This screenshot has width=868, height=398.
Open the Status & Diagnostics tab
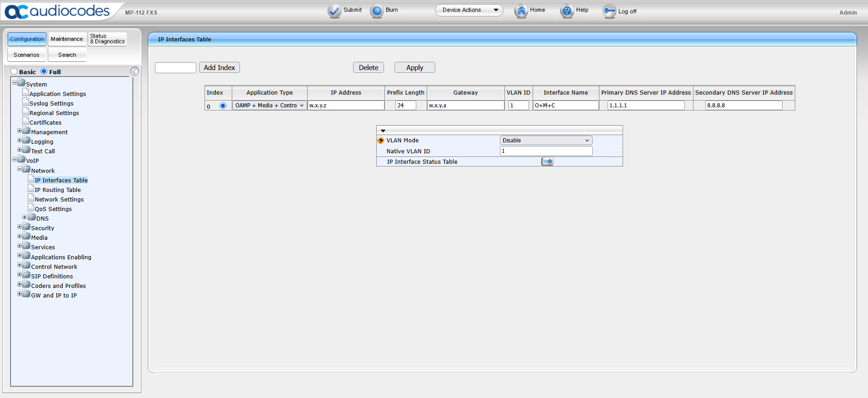(x=107, y=39)
